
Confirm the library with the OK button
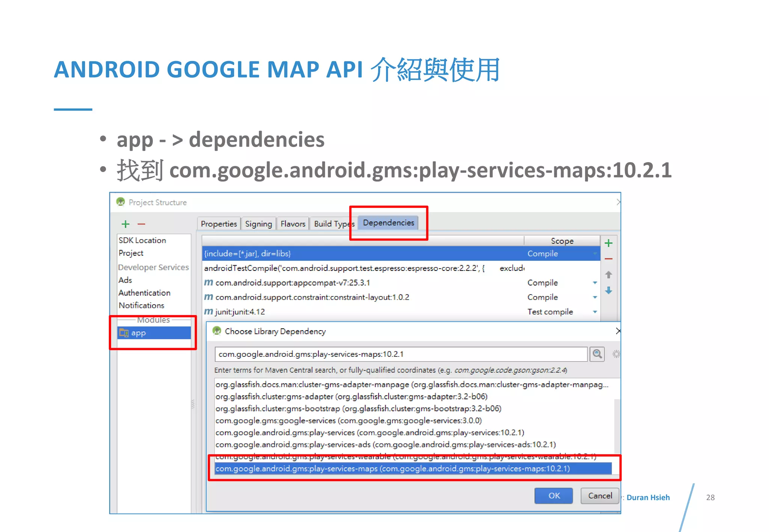tap(554, 496)
